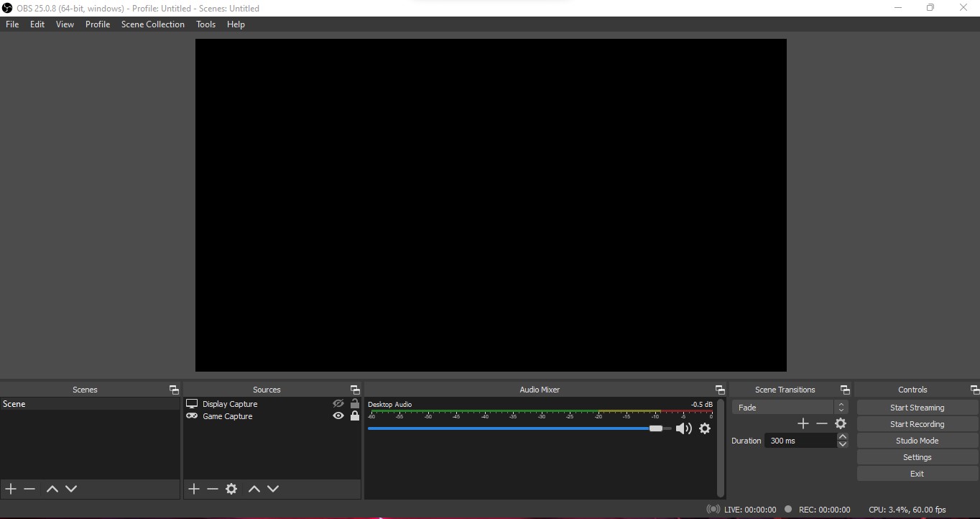The width and height of the screenshot is (980, 519).
Task: Click the REC: 00:00:00 timer text
Action: pyautogui.click(x=824, y=510)
